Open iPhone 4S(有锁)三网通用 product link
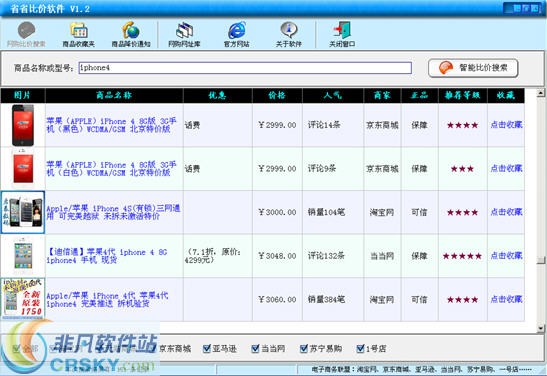The image size is (547, 376). click(x=113, y=212)
